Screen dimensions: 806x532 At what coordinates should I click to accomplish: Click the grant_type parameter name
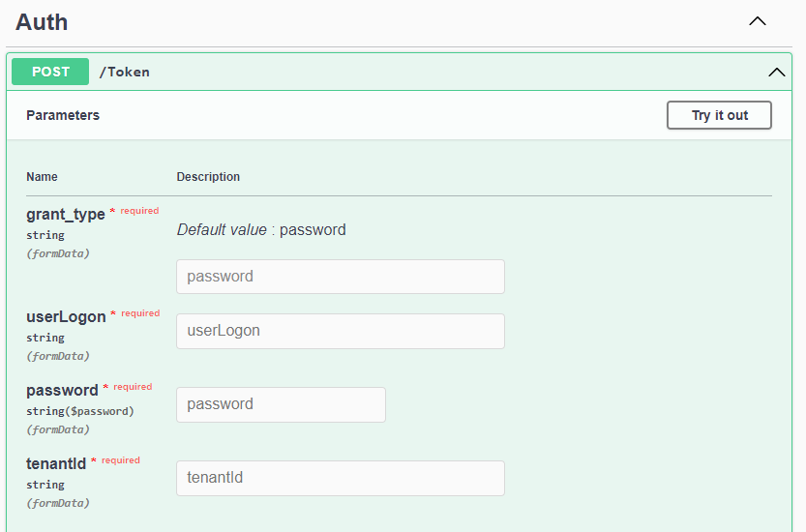point(65,214)
